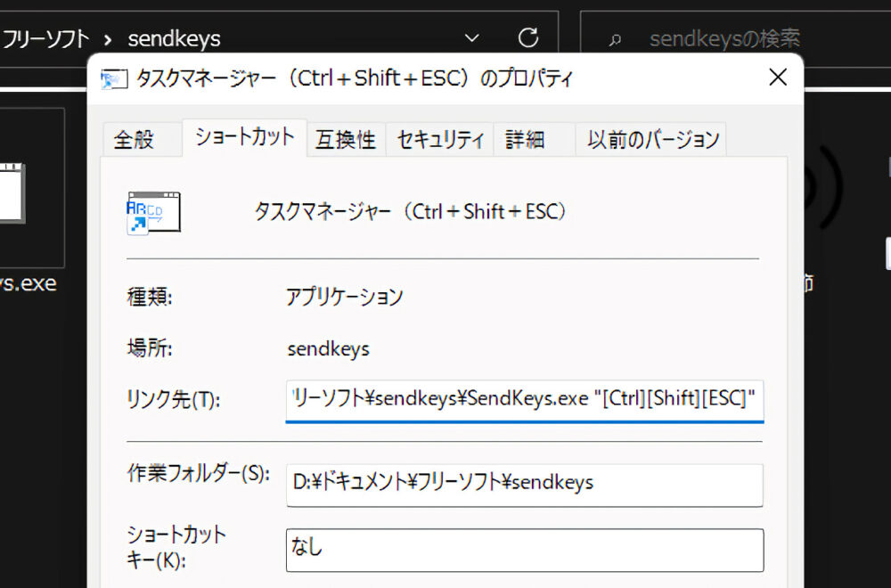Viewport: 891px width, 588px height.
Task: Open the address bar dropdown arrow
Action: tap(471, 37)
